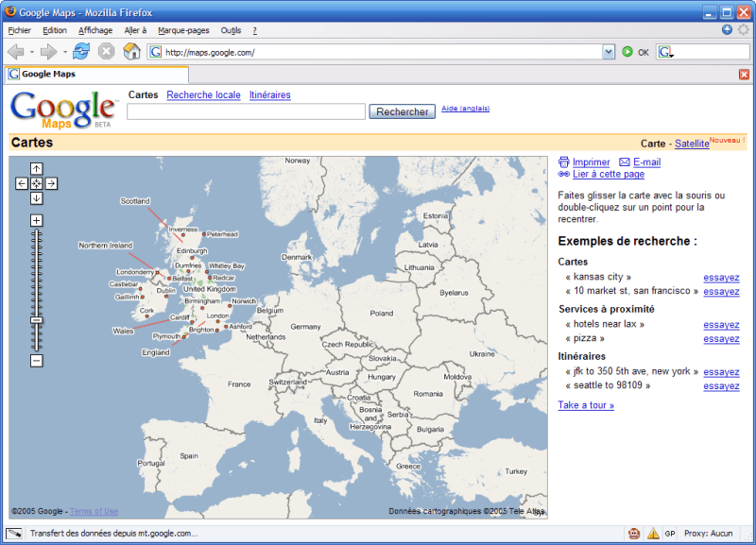Pan map down with arrow button
The width and height of the screenshot is (756, 545).
coord(37,198)
